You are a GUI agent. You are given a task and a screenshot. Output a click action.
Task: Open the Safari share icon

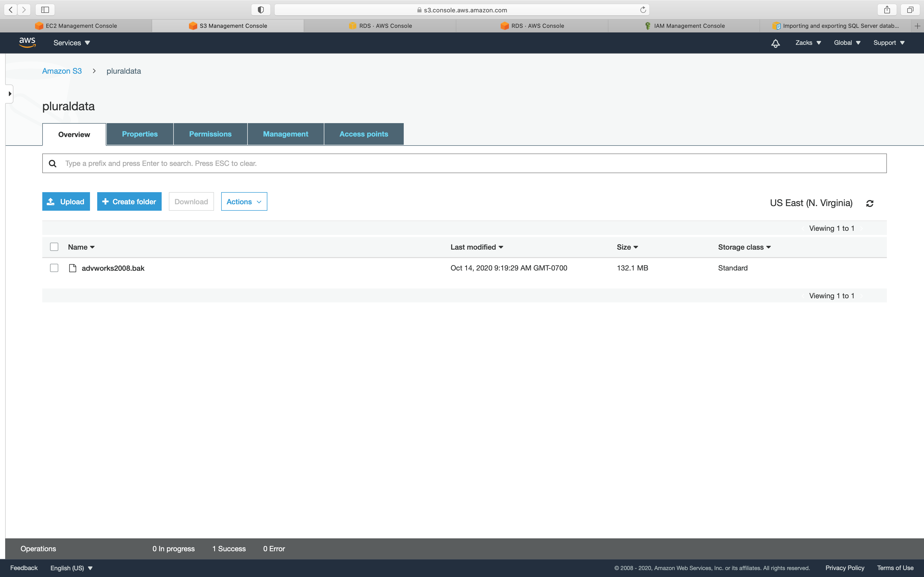pos(887,10)
